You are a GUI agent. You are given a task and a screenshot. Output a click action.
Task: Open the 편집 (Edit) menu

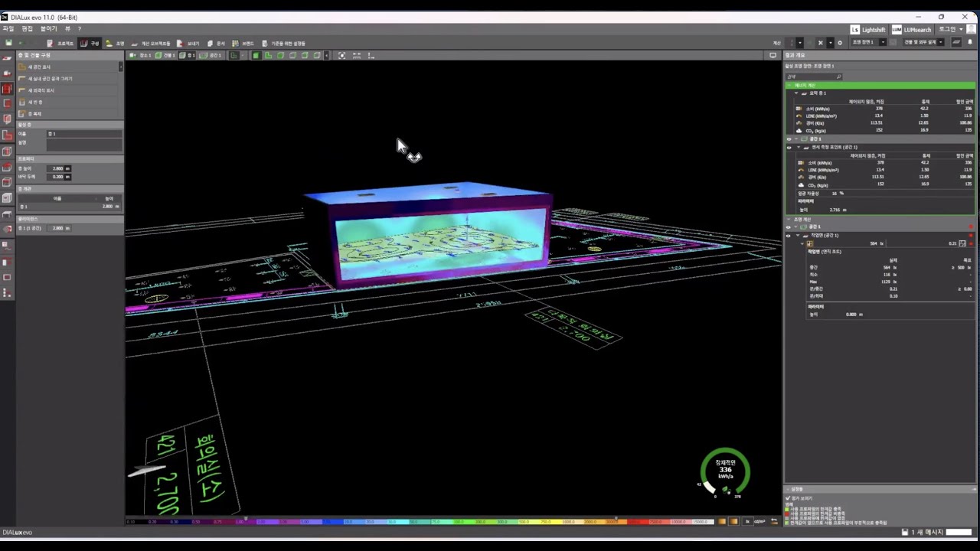click(x=28, y=28)
